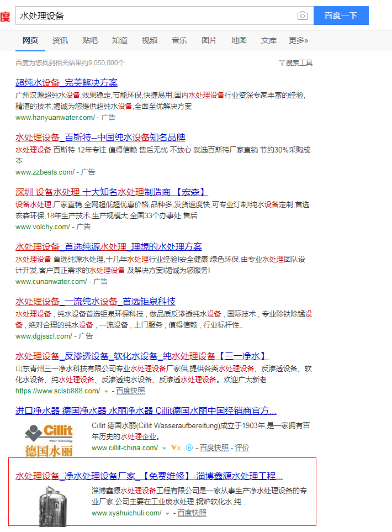
Task: Switch to the 图片 tab
Action: (209, 40)
